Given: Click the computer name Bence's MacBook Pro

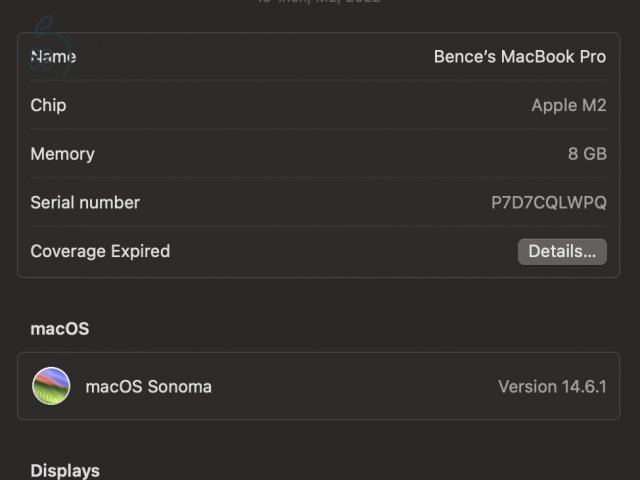Looking at the screenshot, I should click(x=519, y=57).
